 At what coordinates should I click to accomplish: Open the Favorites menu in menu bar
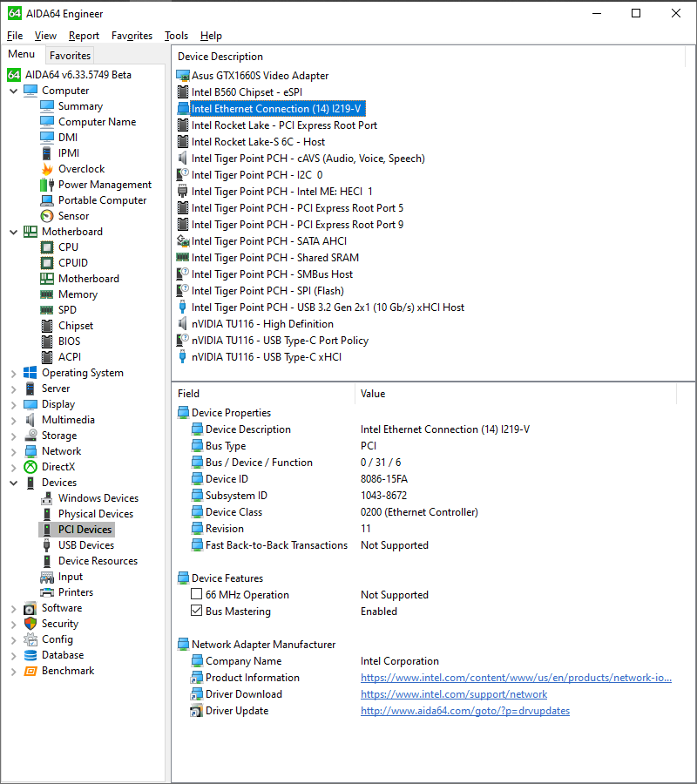pyautogui.click(x=132, y=36)
